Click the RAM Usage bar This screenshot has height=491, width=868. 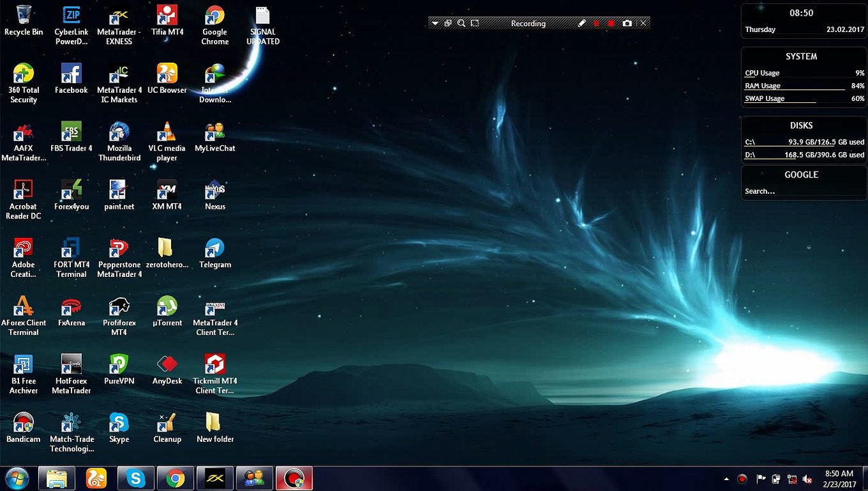coord(804,86)
